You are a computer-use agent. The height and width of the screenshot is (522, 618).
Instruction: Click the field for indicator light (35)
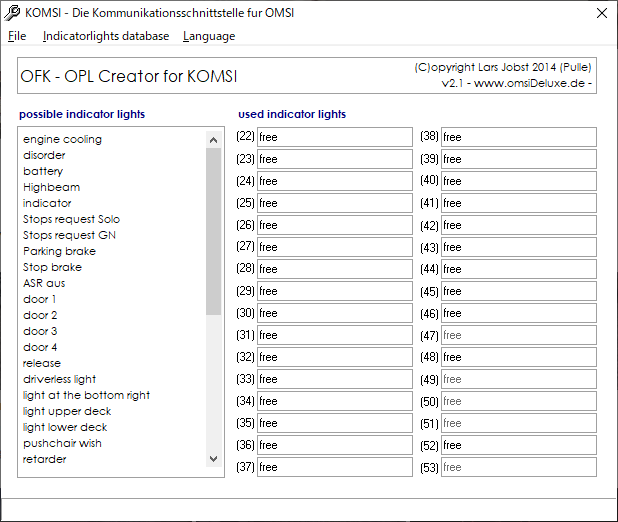coord(335,423)
